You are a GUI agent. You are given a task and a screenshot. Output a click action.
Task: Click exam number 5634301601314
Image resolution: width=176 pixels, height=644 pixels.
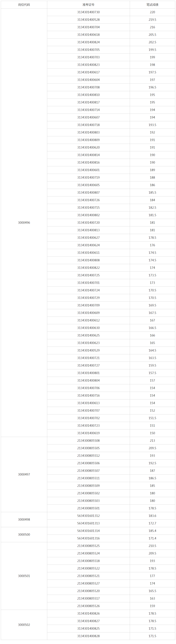89,531
